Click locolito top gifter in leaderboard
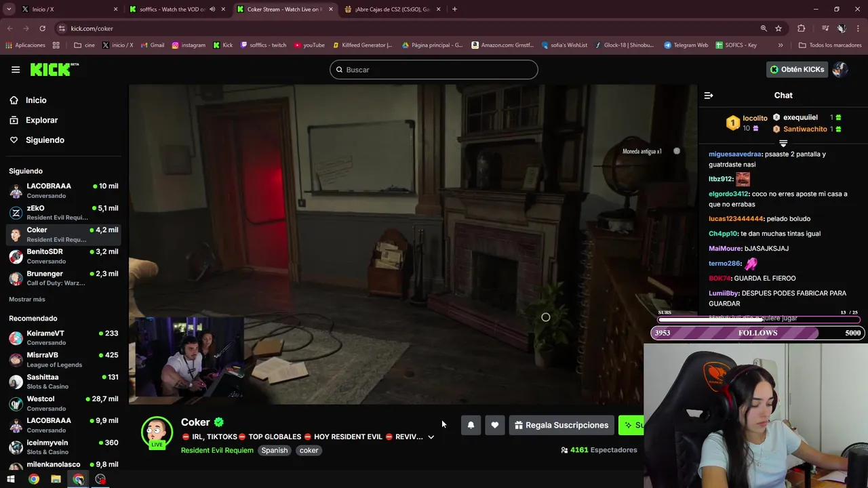Viewport: 868px width, 488px height. (x=747, y=123)
